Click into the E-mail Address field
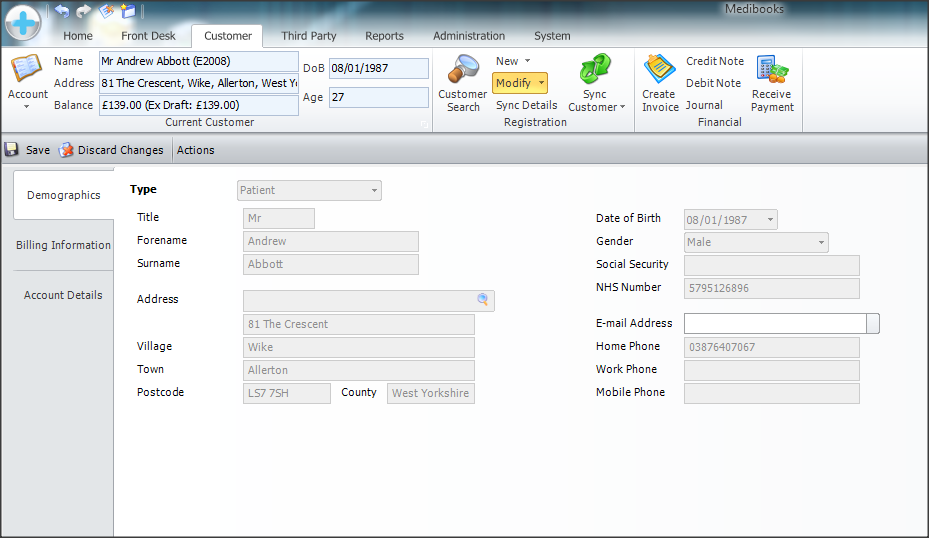Screen dimensions: 929x538 774,323
